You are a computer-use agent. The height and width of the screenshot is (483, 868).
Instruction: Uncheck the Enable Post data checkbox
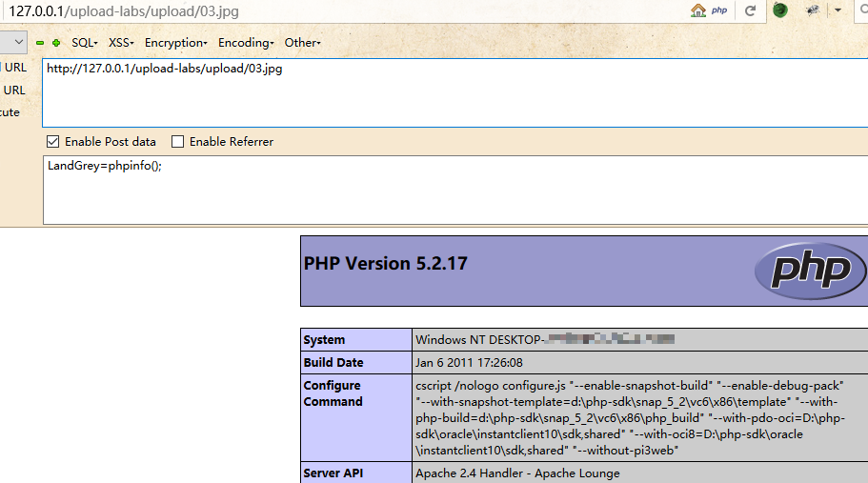52,142
